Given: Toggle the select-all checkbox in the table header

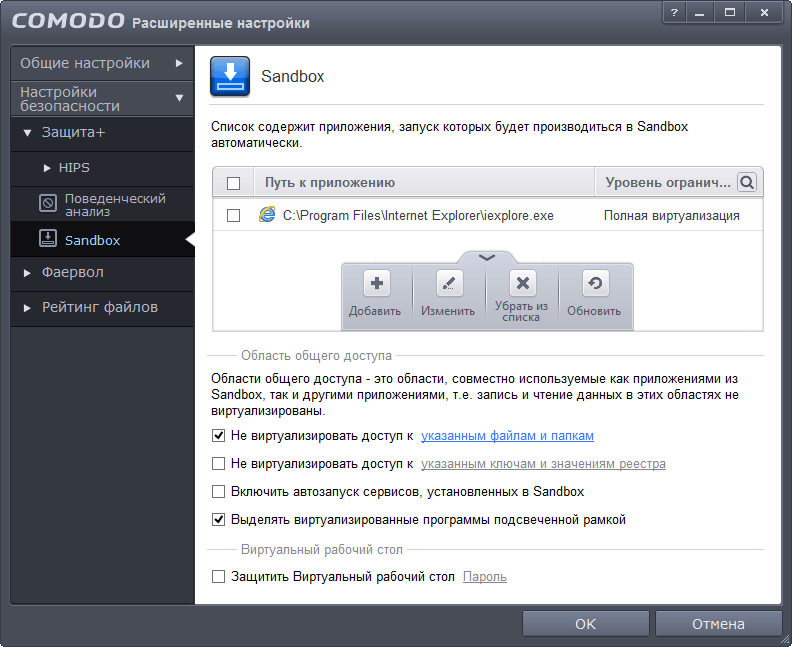Looking at the screenshot, I should (x=233, y=183).
